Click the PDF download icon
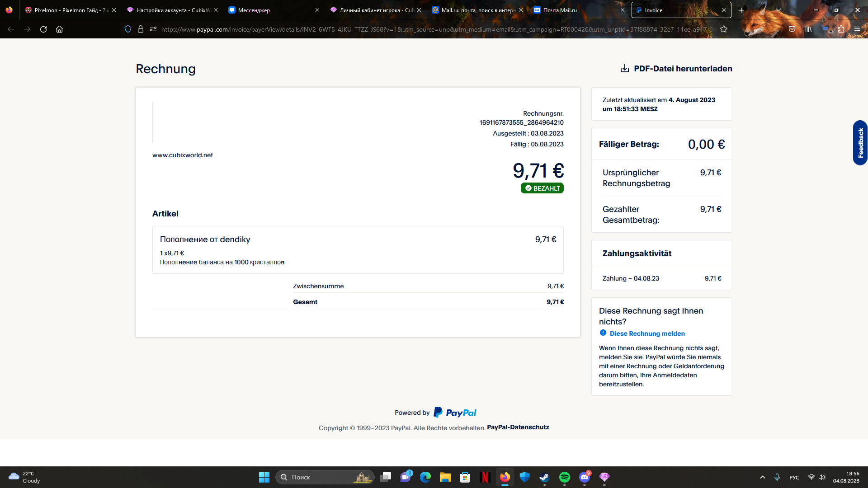868x488 pixels. (624, 68)
